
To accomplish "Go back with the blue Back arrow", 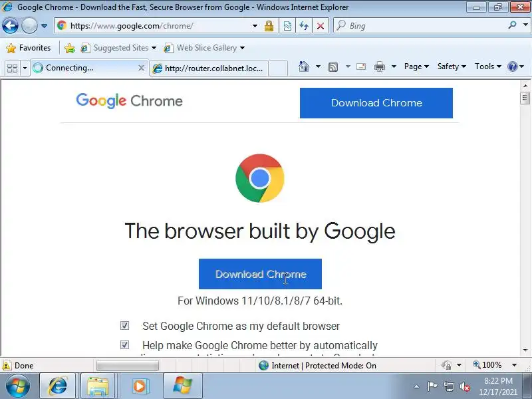I will [10, 25].
